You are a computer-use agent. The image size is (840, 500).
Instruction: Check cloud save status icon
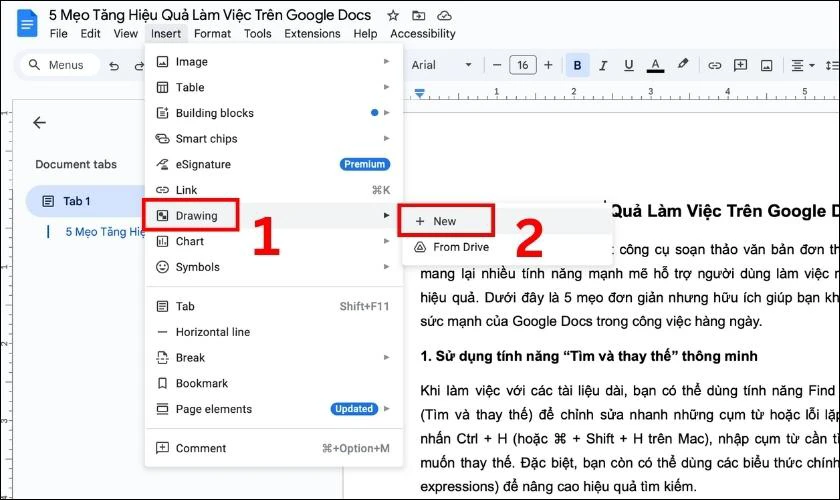point(444,16)
